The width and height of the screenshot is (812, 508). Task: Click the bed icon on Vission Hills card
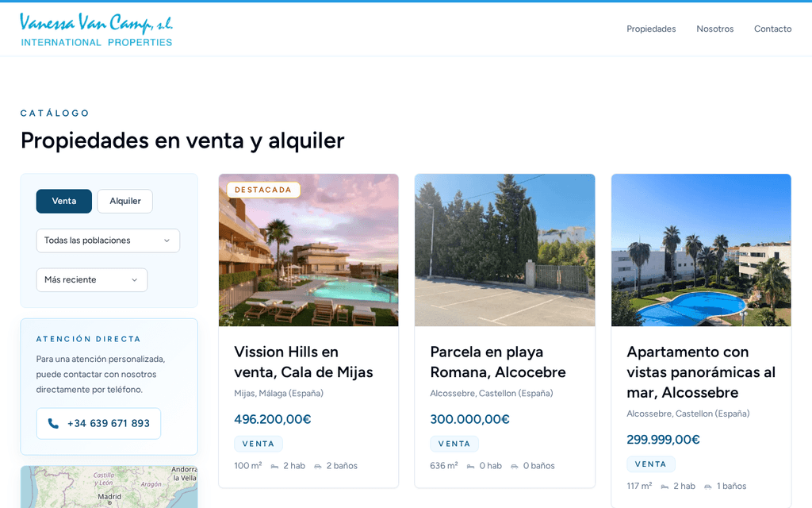[274, 467]
